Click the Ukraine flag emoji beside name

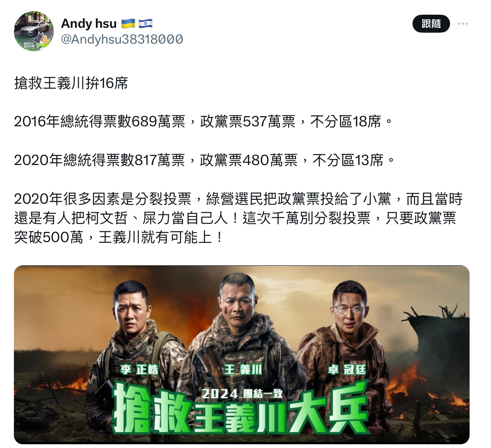pos(128,24)
